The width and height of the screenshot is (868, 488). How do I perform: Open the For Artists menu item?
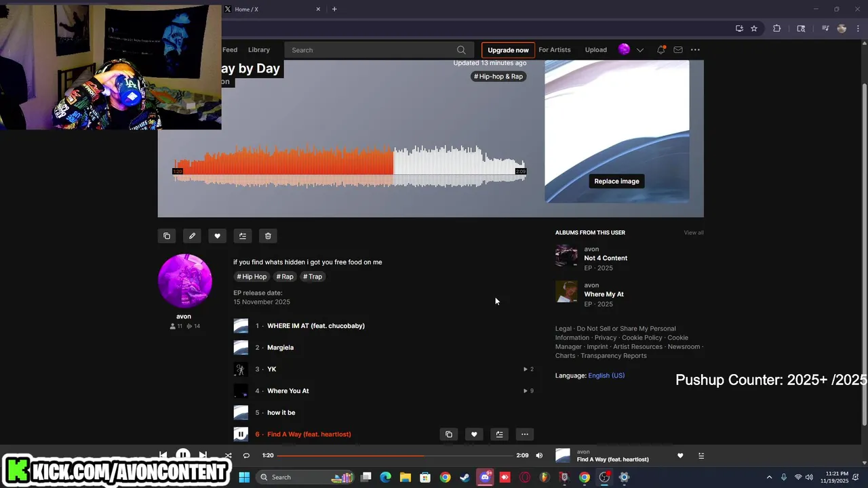point(555,49)
